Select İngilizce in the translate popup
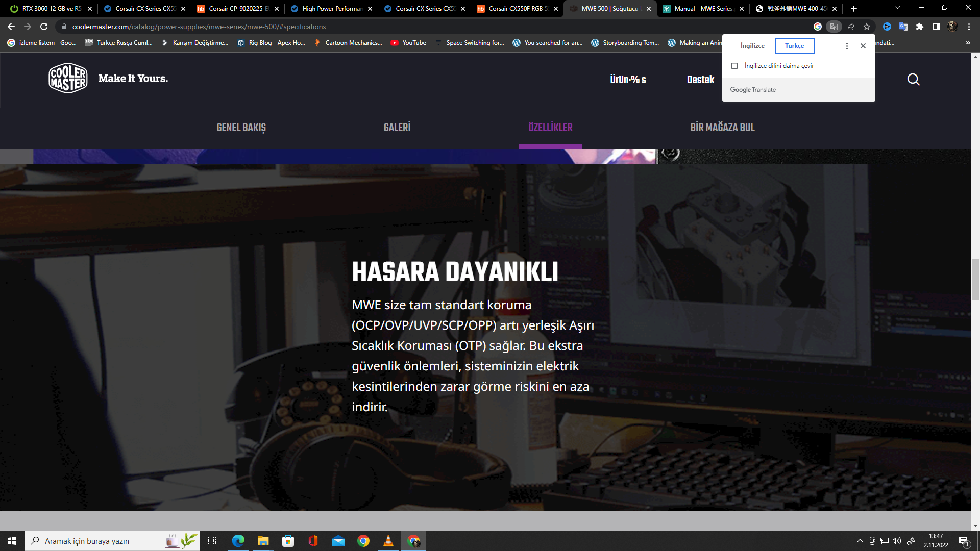 pyautogui.click(x=752, y=46)
